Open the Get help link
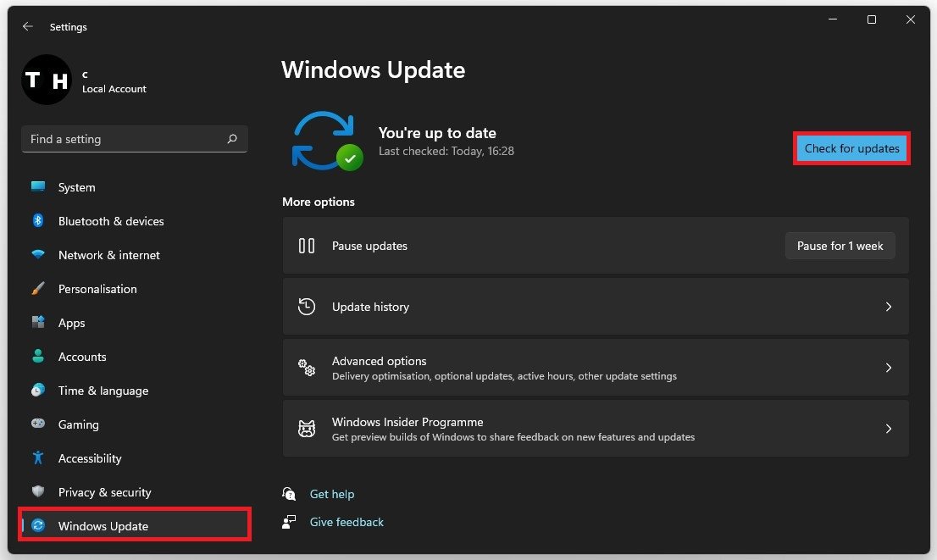Screen dimensions: 937x560 331,494
